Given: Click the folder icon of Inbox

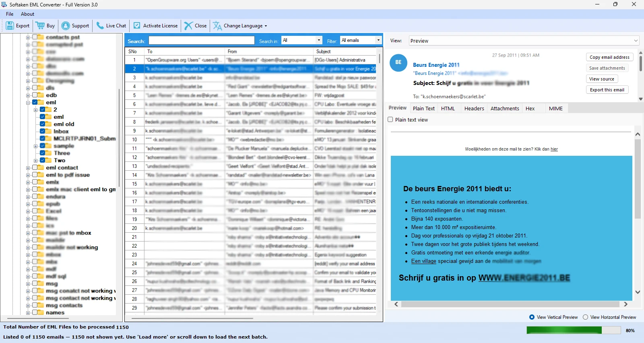Looking at the screenshot, I should [x=48, y=131].
